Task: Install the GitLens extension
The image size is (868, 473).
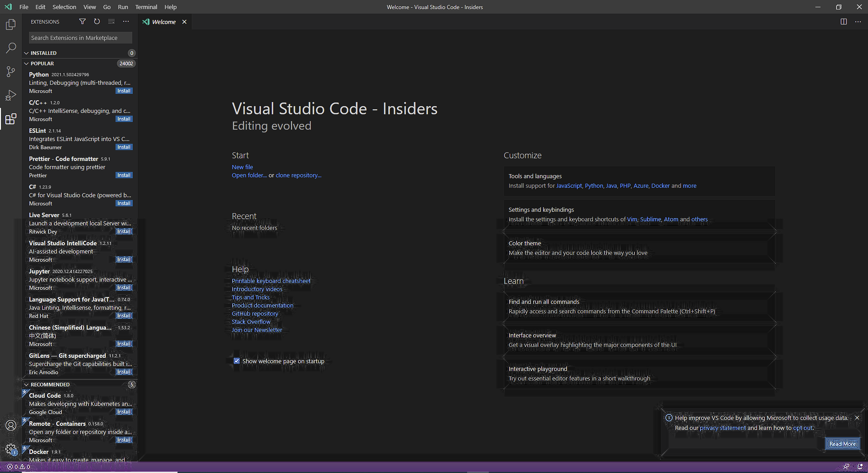Action: pyautogui.click(x=124, y=372)
